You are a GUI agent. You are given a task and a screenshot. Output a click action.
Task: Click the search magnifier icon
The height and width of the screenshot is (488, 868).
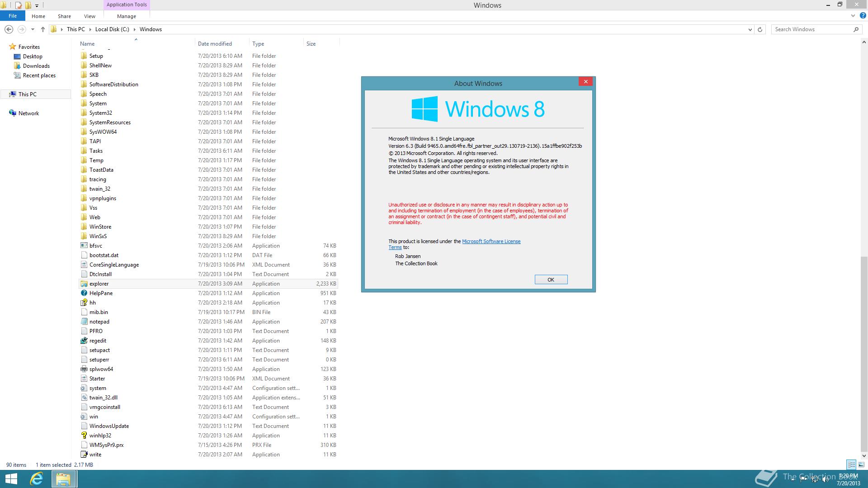pyautogui.click(x=856, y=29)
